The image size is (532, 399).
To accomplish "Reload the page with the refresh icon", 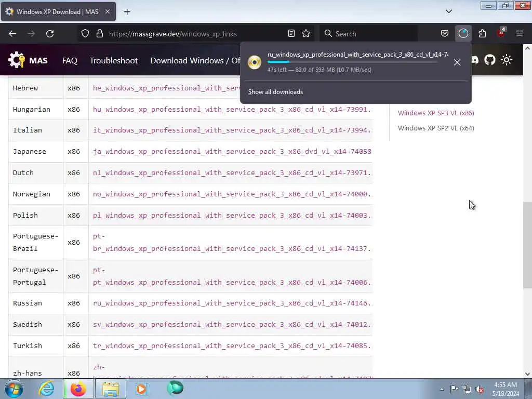I will tap(50, 34).
